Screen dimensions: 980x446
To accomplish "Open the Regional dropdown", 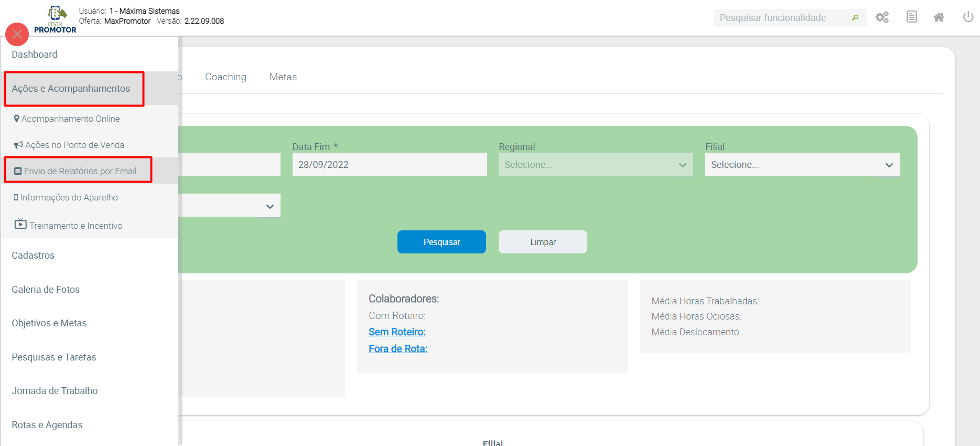I will 596,164.
